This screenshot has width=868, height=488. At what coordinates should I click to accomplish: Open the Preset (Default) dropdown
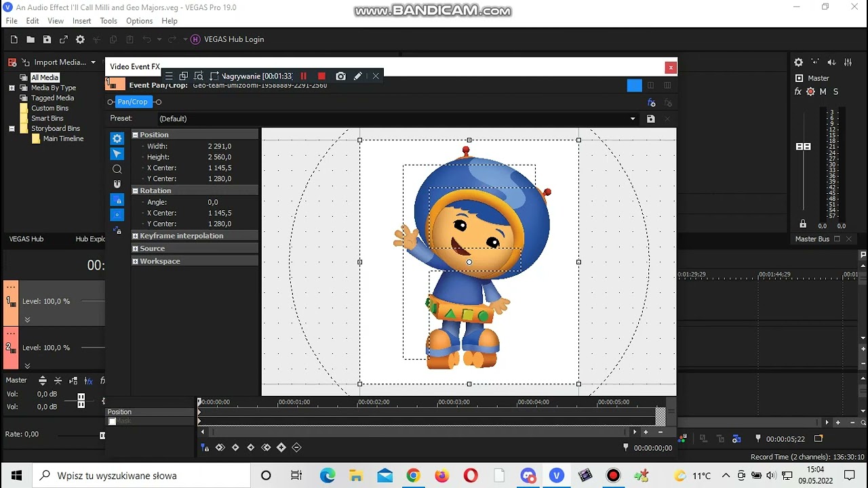[633, 119]
